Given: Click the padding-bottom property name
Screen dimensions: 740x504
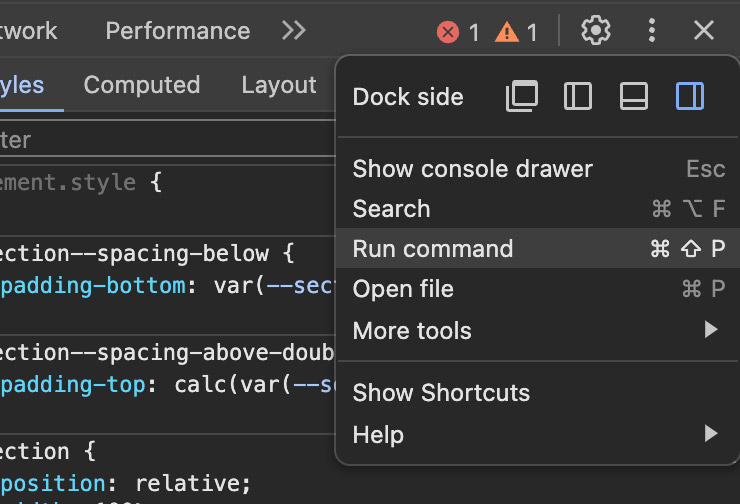Looking at the screenshot, I should coord(92,286).
